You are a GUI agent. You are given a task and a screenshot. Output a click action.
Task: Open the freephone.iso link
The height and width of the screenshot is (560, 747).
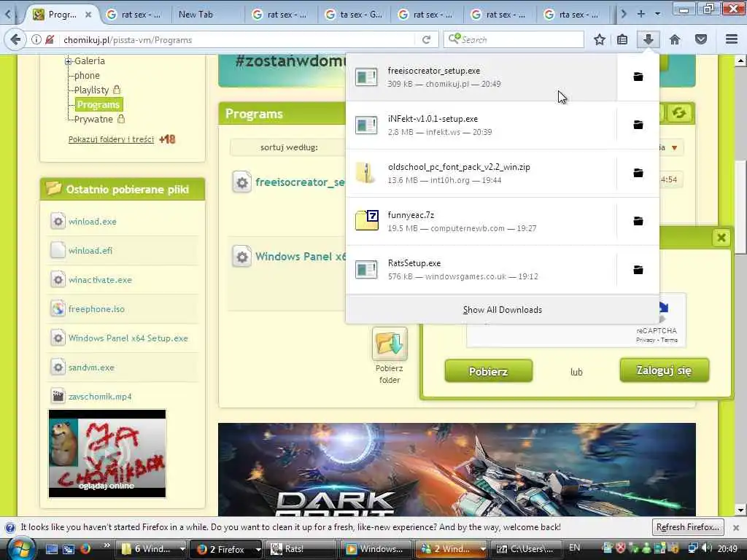click(x=96, y=309)
